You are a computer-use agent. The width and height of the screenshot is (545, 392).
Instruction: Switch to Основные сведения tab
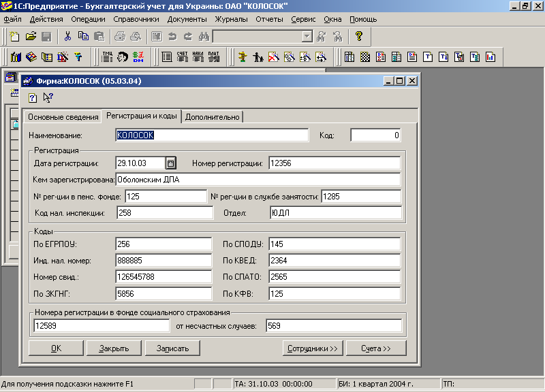pyautogui.click(x=63, y=117)
